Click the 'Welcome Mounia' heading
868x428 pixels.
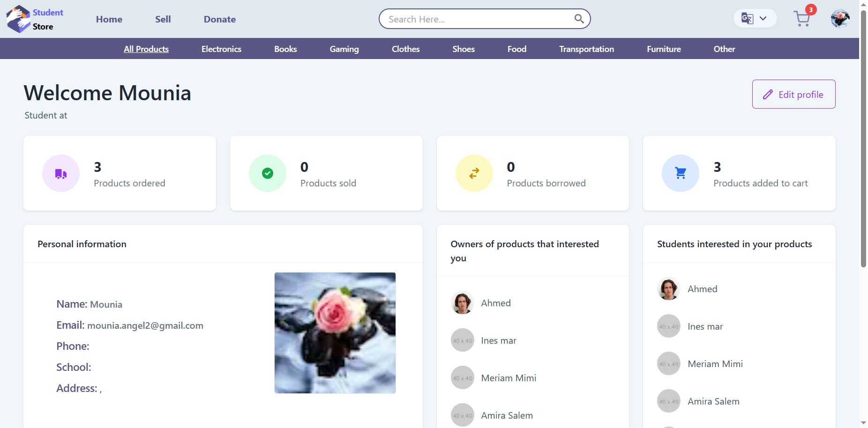coord(107,93)
